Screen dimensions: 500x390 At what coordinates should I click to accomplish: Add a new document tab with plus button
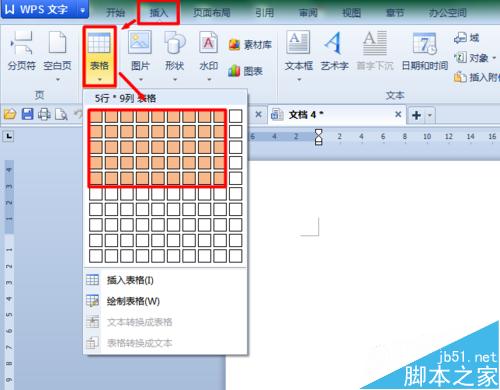417,115
